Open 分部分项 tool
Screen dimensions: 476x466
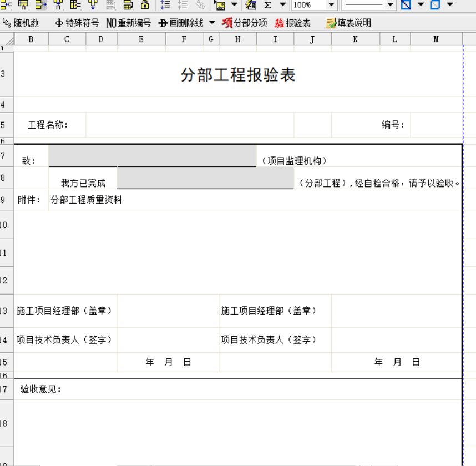(245, 23)
